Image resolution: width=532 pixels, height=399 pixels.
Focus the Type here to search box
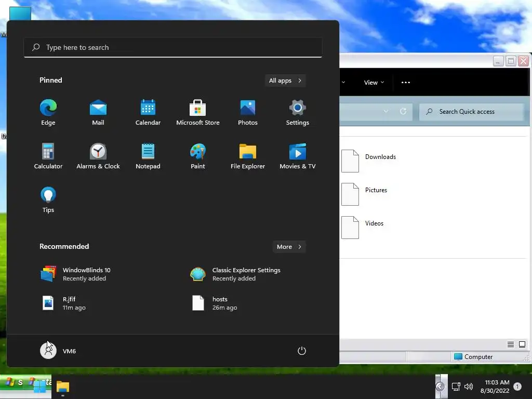173,47
